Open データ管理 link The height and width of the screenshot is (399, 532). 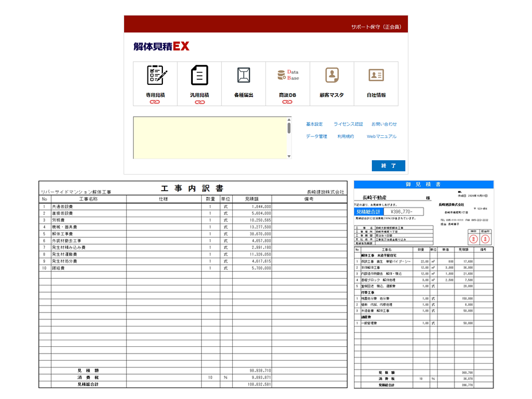[316, 136]
